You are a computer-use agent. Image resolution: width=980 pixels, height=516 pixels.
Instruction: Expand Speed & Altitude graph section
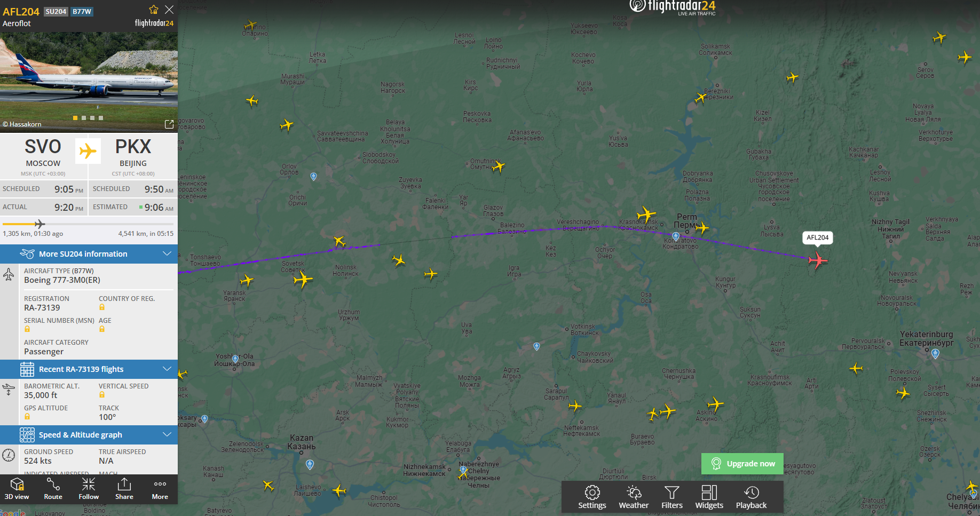click(89, 435)
